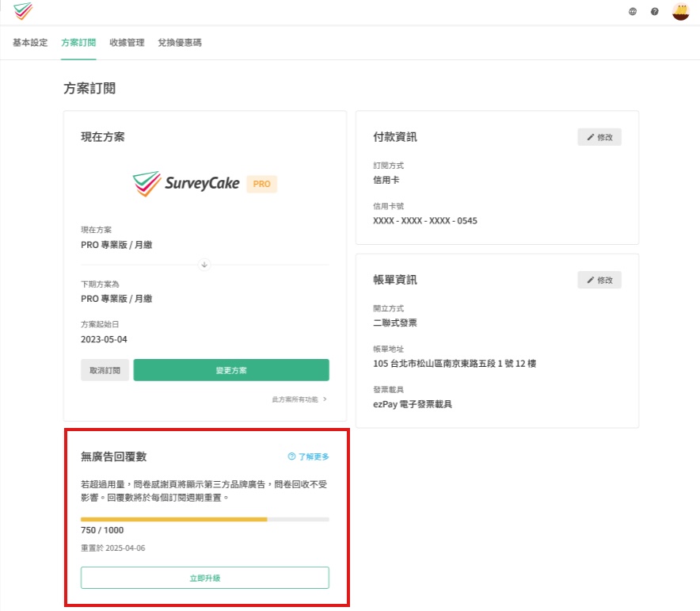Open the 收據管理 tab
This screenshot has width=700, height=611.
pyautogui.click(x=127, y=43)
